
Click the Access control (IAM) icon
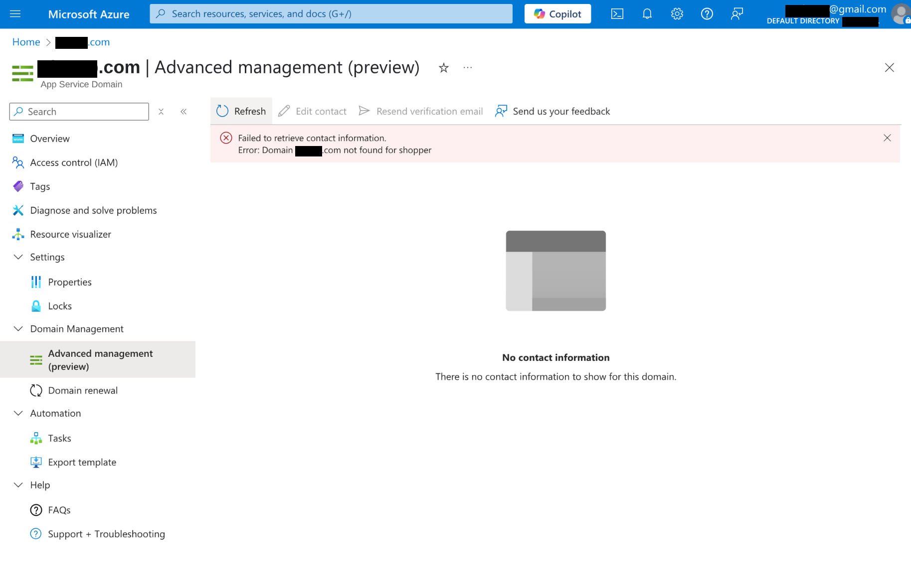(18, 162)
